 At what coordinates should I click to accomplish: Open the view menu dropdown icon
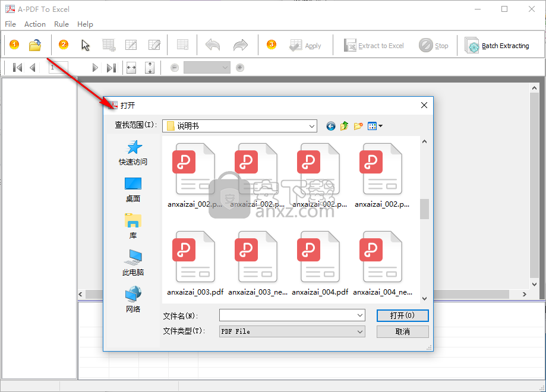click(375, 126)
